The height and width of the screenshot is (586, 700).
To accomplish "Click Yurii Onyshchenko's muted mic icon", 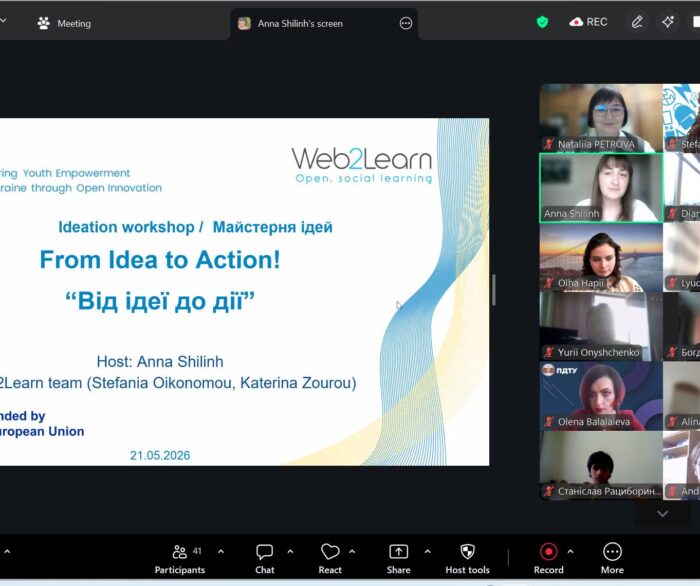I will pos(549,353).
